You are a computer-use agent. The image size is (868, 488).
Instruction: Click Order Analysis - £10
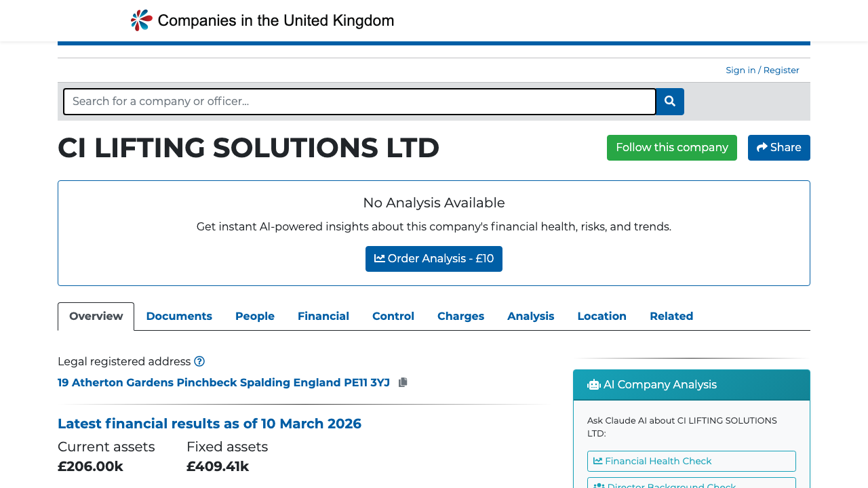click(x=434, y=258)
